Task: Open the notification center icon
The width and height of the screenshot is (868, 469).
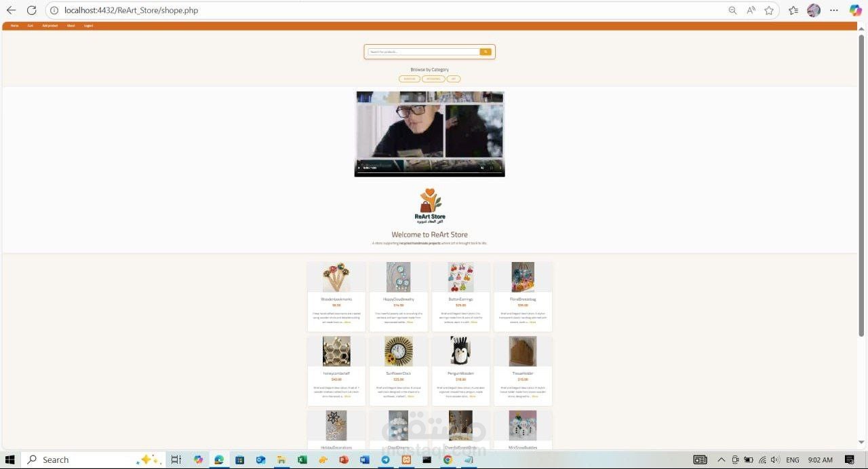Action: click(850, 459)
